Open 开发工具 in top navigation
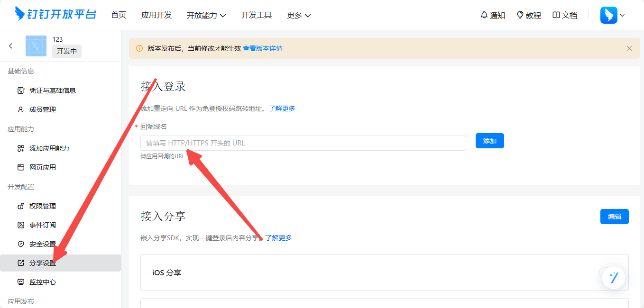This screenshot has height=308, width=644. point(257,15)
